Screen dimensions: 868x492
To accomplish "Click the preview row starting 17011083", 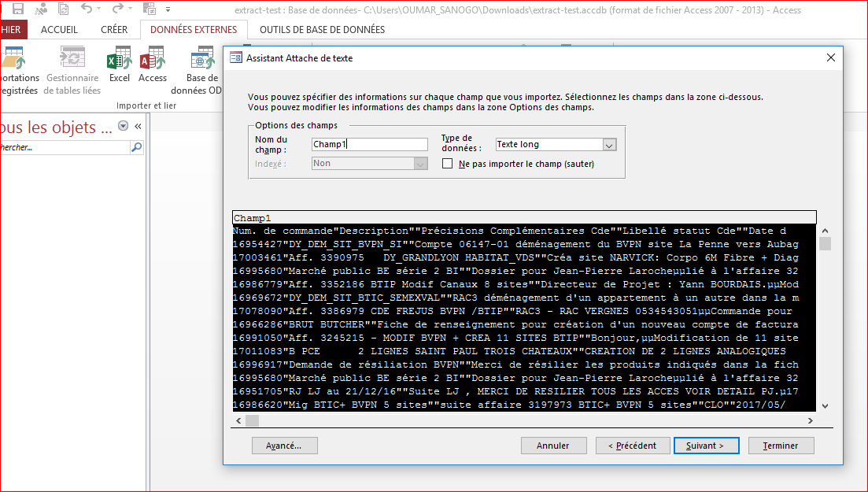I will coord(524,351).
